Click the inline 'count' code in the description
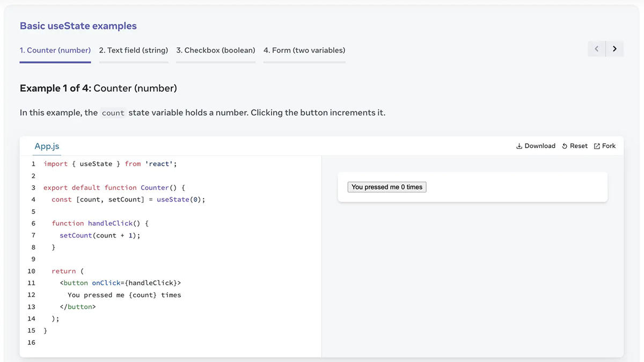The width and height of the screenshot is (644, 362). [x=113, y=113]
